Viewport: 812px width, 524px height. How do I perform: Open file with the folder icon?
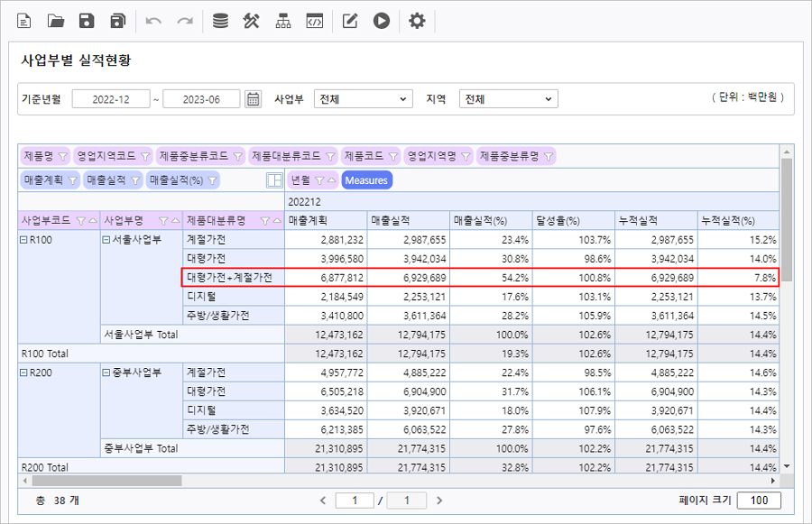[x=56, y=21]
